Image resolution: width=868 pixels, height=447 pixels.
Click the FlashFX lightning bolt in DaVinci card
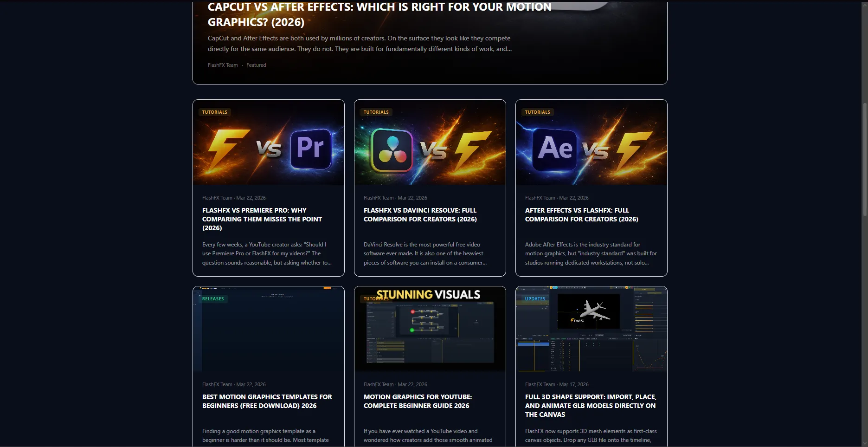pyautogui.click(x=473, y=149)
